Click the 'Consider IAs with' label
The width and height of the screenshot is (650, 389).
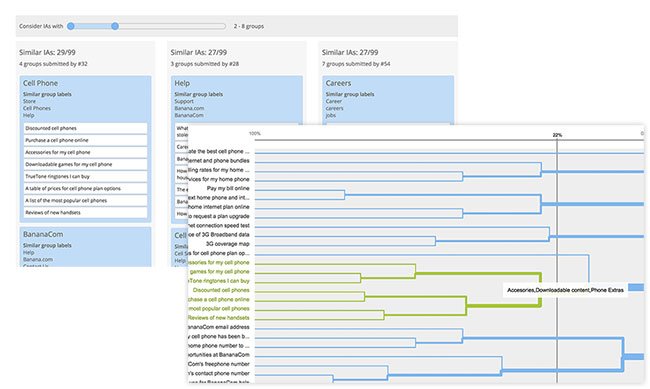(41, 26)
